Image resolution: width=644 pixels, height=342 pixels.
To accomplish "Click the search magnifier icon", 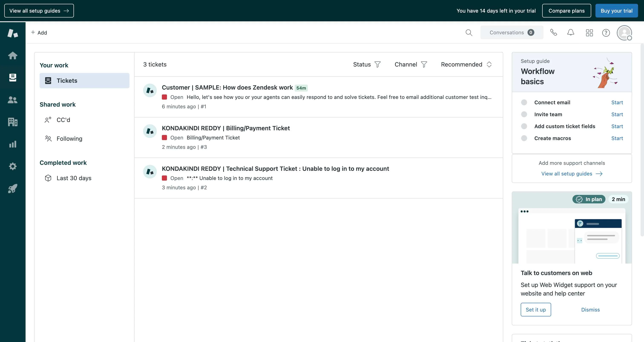I will (x=469, y=33).
